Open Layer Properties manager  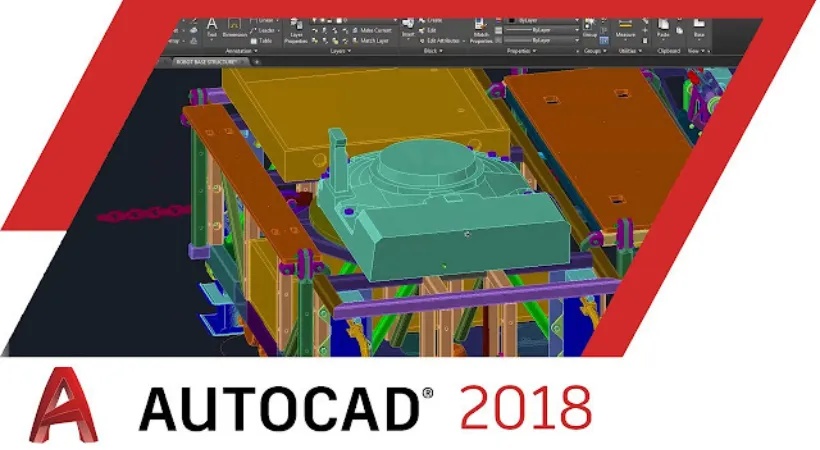click(296, 31)
